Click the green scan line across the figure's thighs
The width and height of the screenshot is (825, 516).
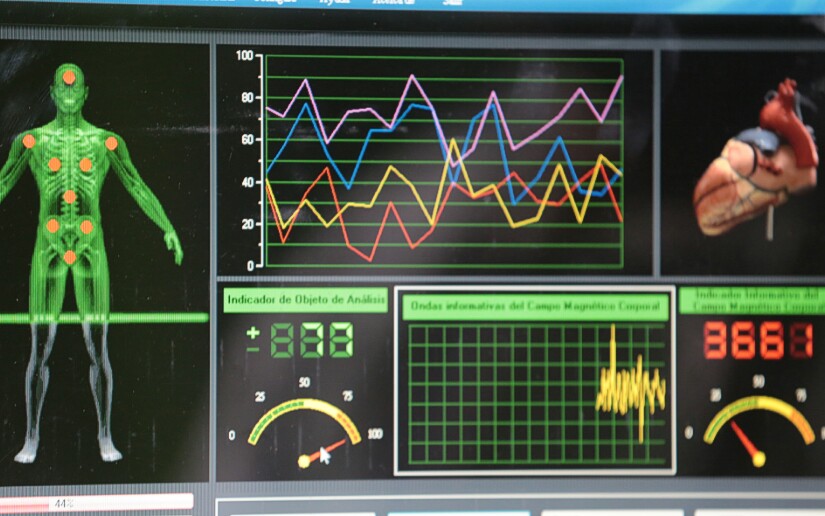104,318
